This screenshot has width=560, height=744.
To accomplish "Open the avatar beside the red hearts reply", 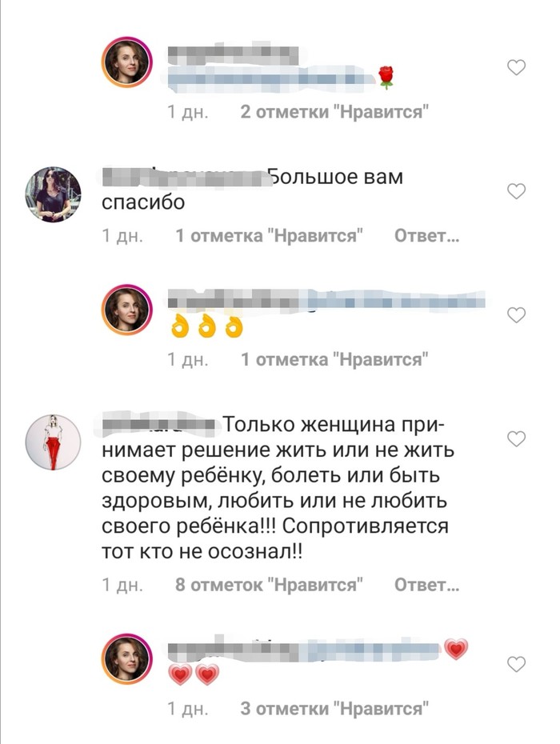I will pos(126,658).
